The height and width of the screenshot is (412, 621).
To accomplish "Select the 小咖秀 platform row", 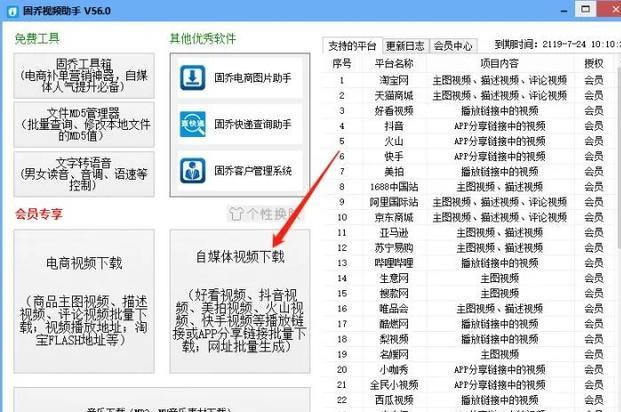I will pos(469,370).
